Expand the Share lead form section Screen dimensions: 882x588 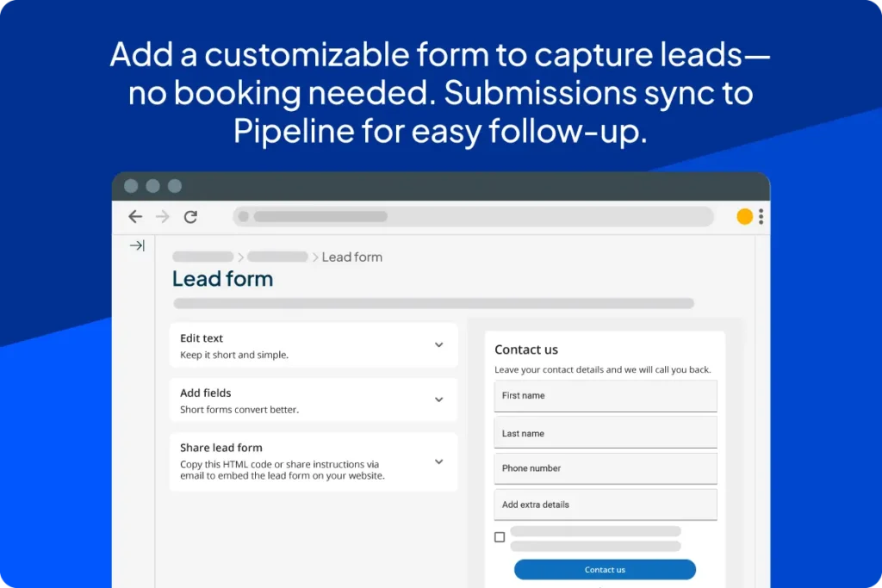[439, 461]
